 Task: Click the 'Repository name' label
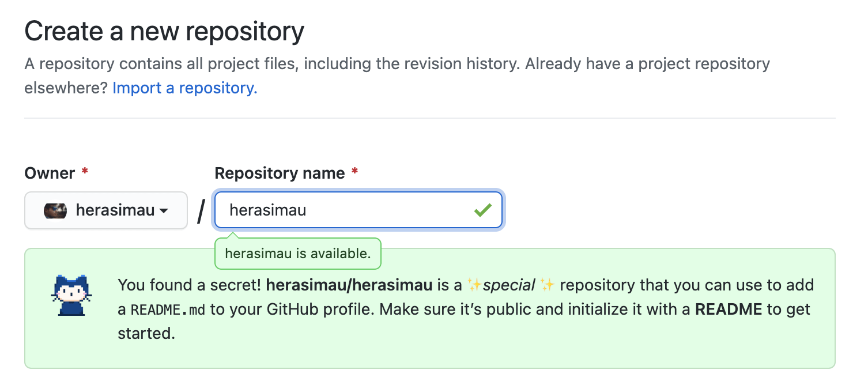pyautogui.click(x=280, y=173)
